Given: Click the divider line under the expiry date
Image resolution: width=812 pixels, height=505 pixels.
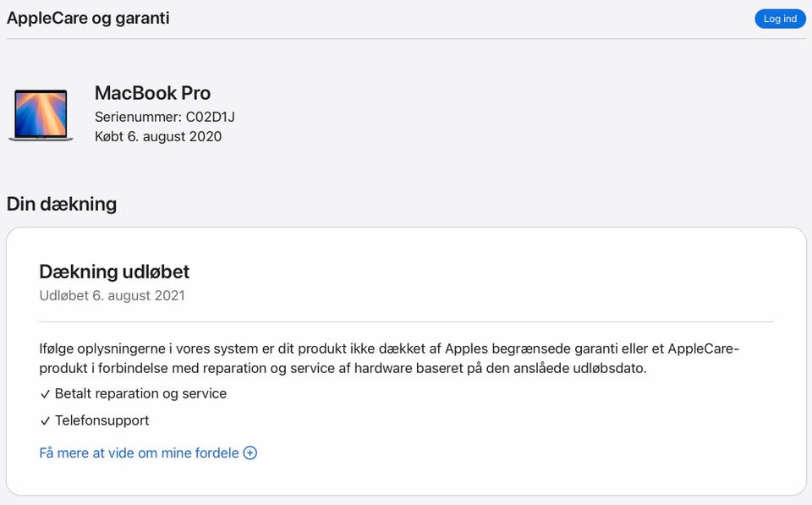Looking at the screenshot, I should click(406, 321).
